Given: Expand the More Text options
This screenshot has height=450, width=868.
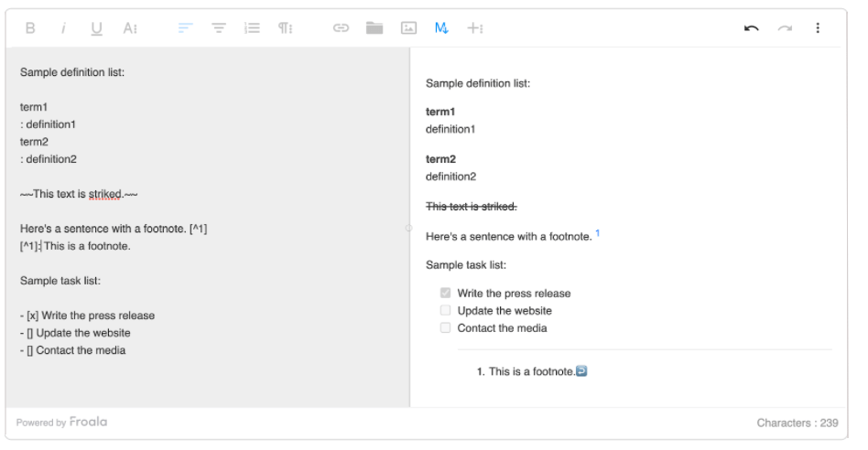Looking at the screenshot, I should point(130,28).
